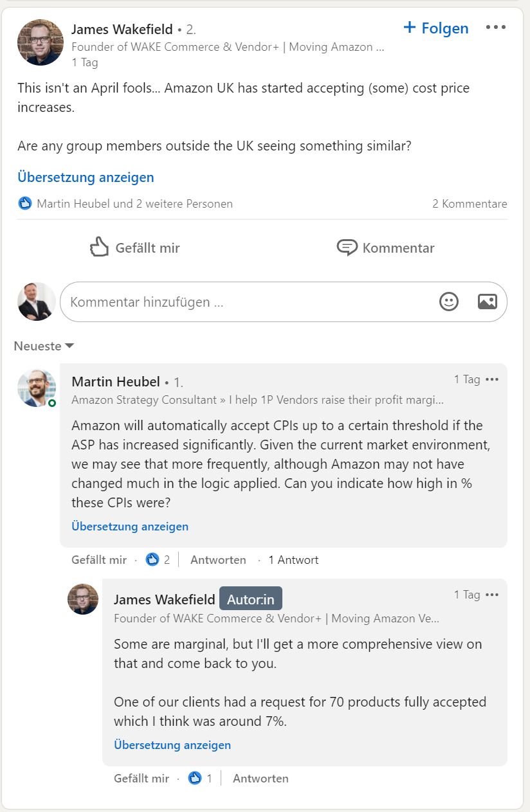530x812 pixels.
Task: Show the 2 Kommentare list
Action: point(470,204)
